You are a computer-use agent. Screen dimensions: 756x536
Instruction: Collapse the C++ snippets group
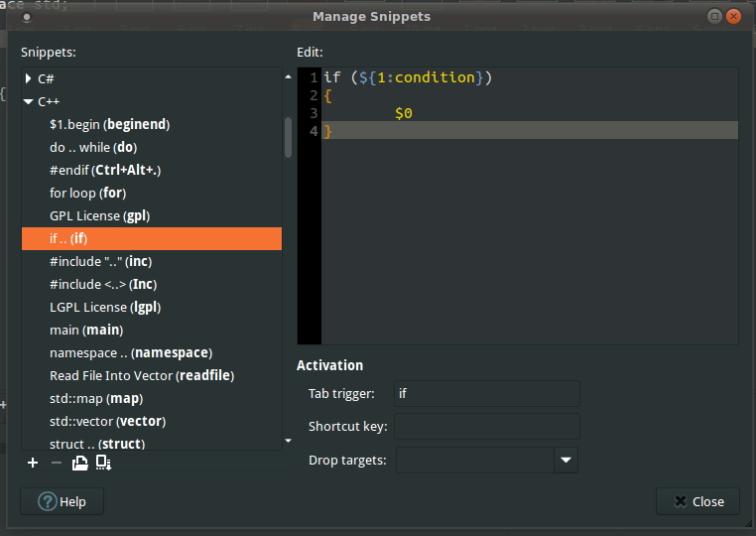[x=28, y=101]
